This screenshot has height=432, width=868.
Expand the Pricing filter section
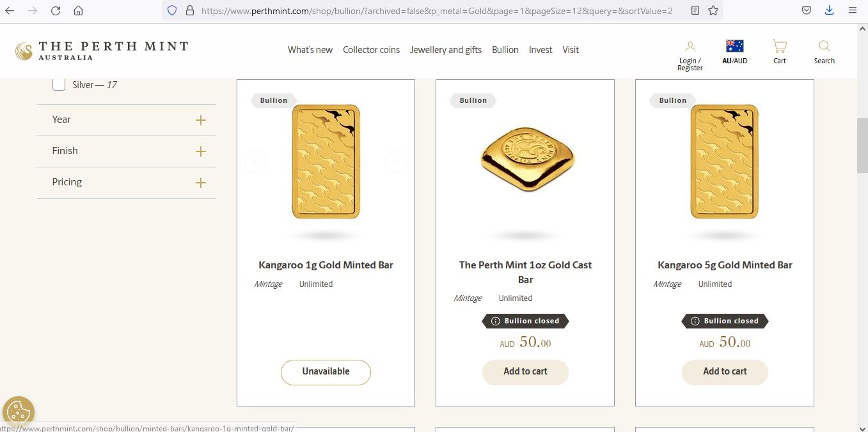coord(200,183)
